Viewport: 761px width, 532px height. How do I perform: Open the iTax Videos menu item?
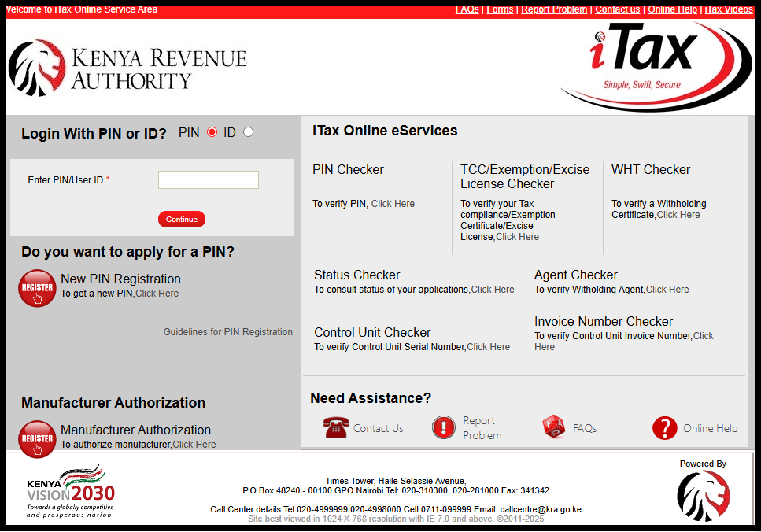728,9
